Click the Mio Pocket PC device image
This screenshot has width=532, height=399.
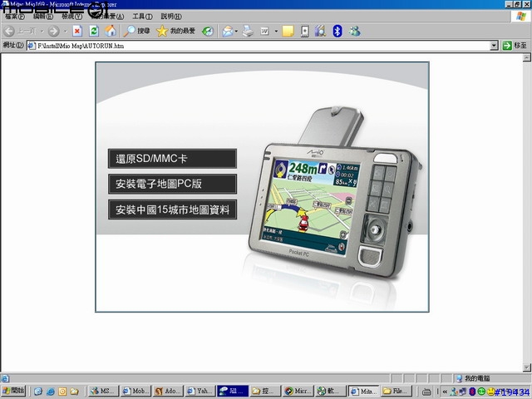pos(335,195)
